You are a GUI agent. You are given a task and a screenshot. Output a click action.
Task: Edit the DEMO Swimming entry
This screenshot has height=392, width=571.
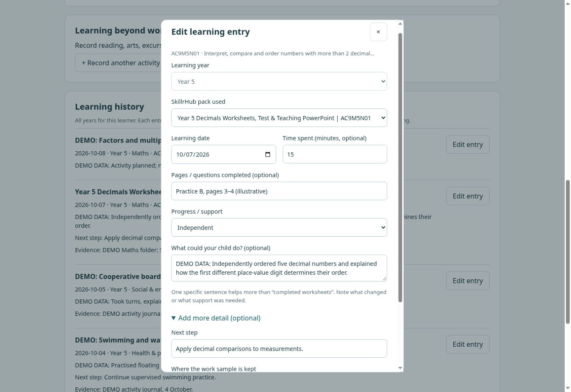[468, 344]
